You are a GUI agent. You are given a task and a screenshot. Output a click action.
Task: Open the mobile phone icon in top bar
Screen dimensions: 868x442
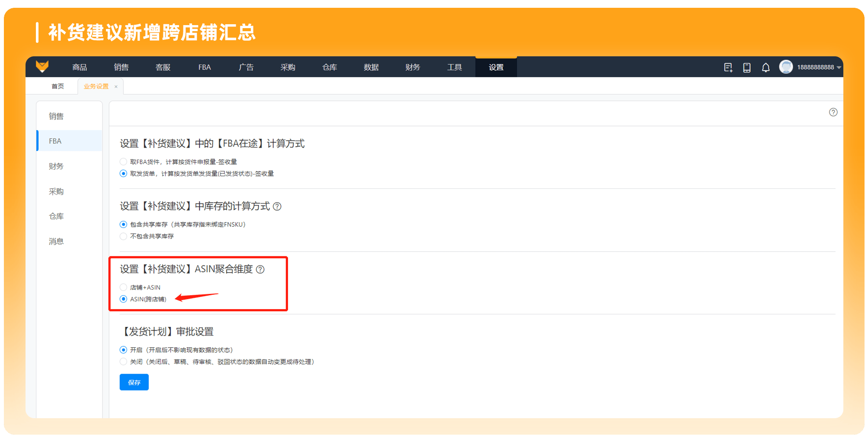[x=747, y=68]
